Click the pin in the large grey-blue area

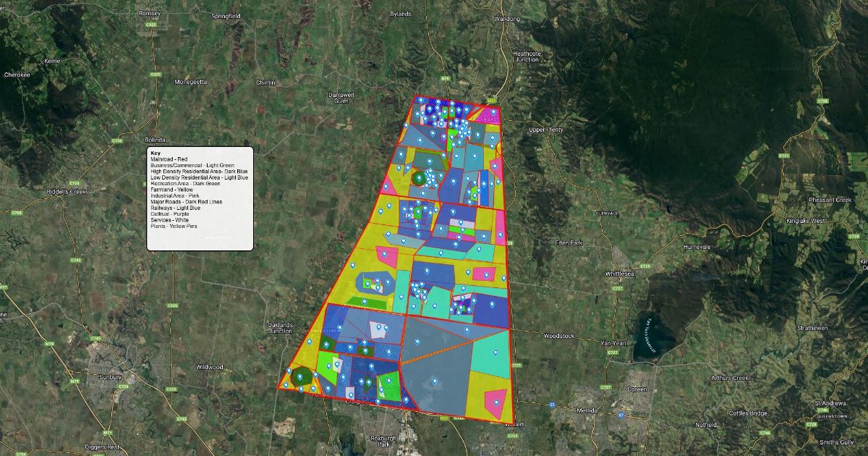[x=435, y=380]
